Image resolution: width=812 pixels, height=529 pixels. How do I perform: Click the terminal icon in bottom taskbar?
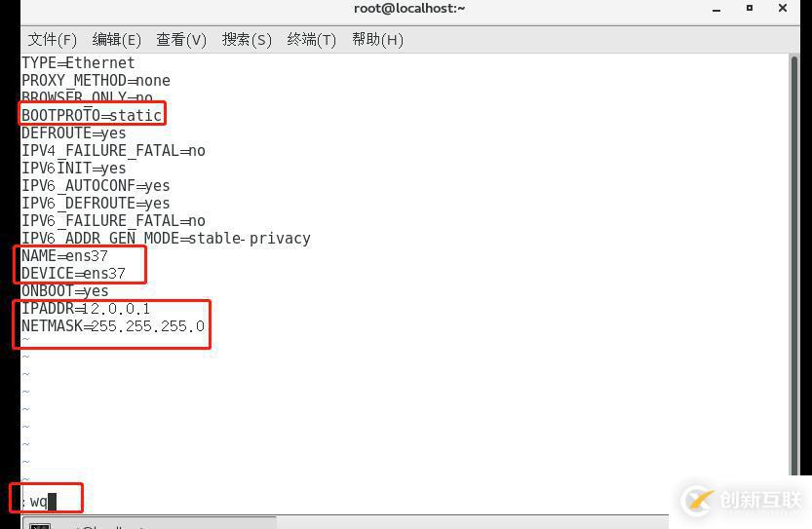point(40,526)
